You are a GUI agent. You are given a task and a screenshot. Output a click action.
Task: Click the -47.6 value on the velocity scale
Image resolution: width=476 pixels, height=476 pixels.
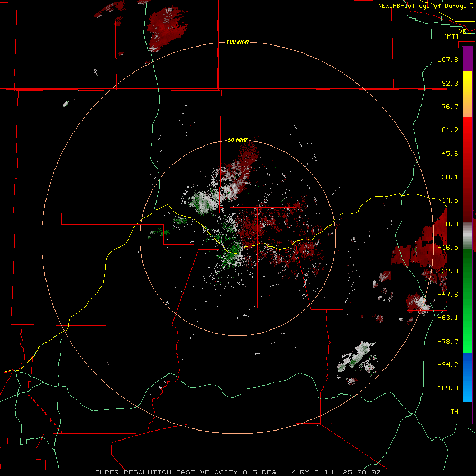[x=448, y=295]
